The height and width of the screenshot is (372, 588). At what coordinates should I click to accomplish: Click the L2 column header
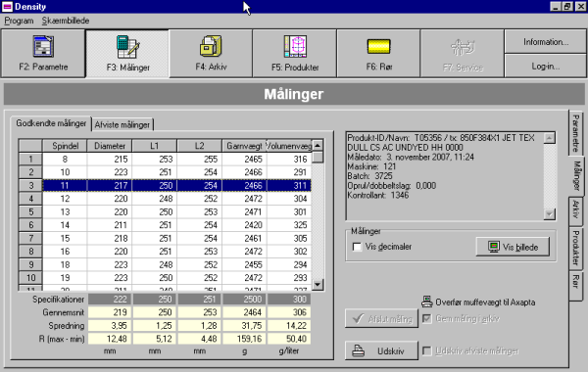(x=199, y=146)
